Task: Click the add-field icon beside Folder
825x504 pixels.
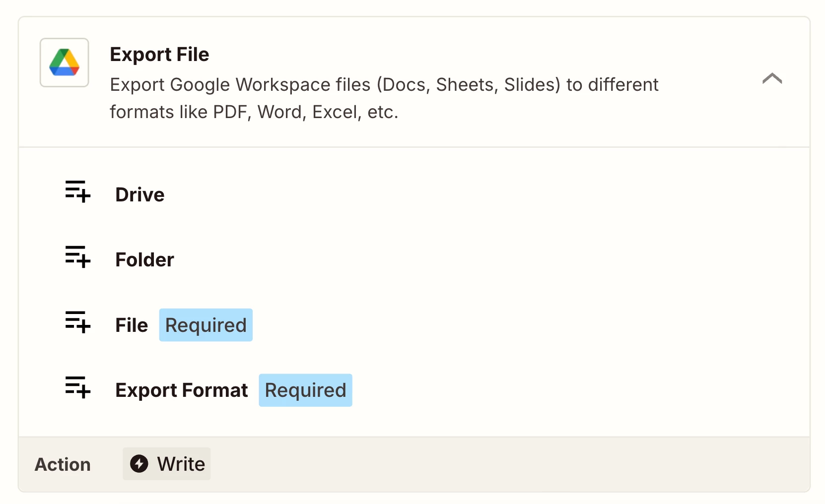Action: [x=78, y=256]
